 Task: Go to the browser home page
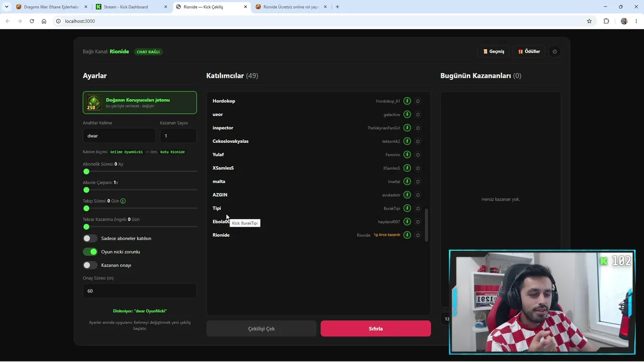coord(44,21)
